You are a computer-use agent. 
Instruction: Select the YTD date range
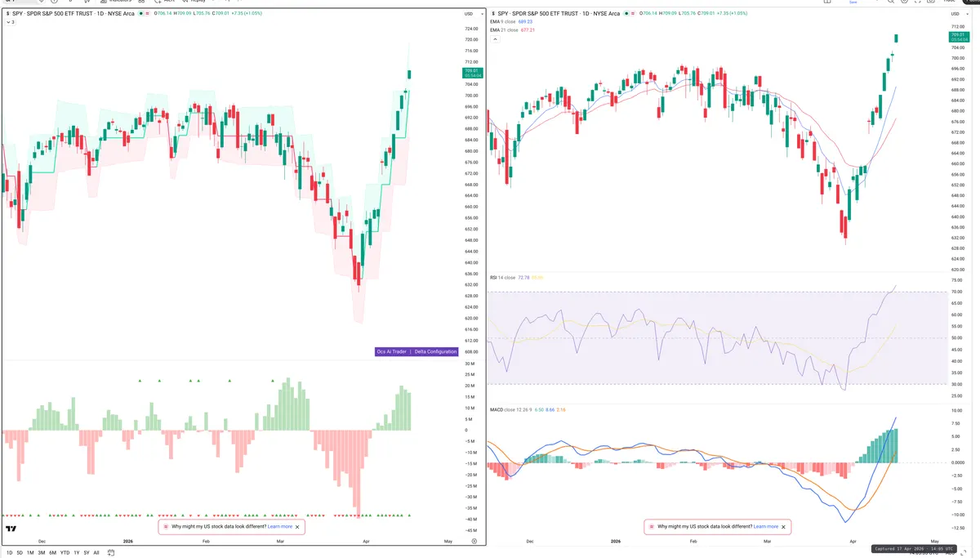tap(65, 552)
